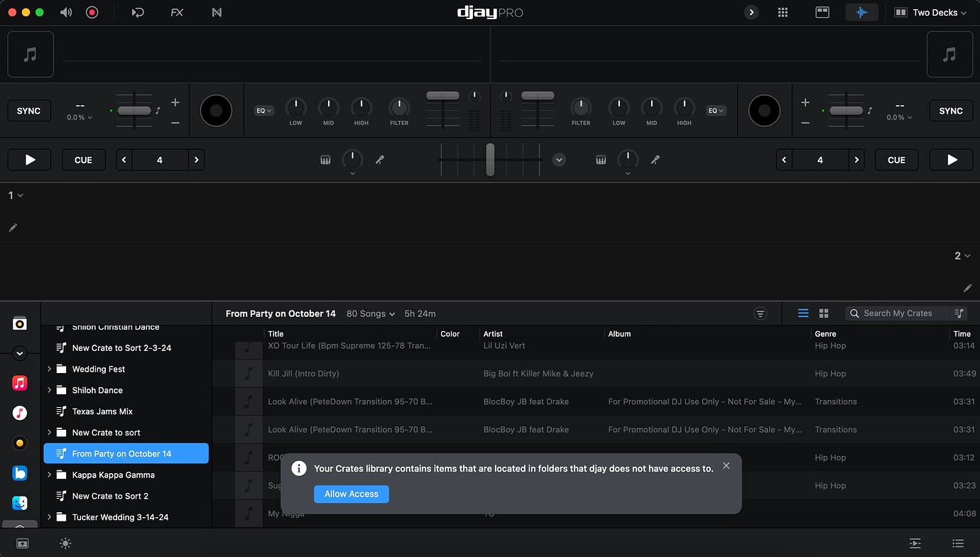Open the Beatport source in the sidebar
Screen dimensions: 980x557
tap(19, 443)
